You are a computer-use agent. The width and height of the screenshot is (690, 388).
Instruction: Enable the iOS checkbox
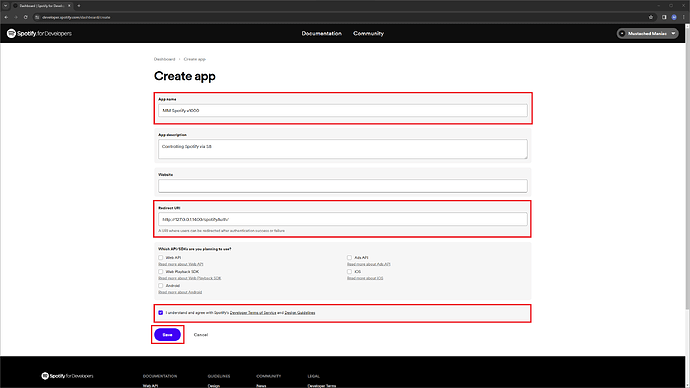tap(349, 272)
